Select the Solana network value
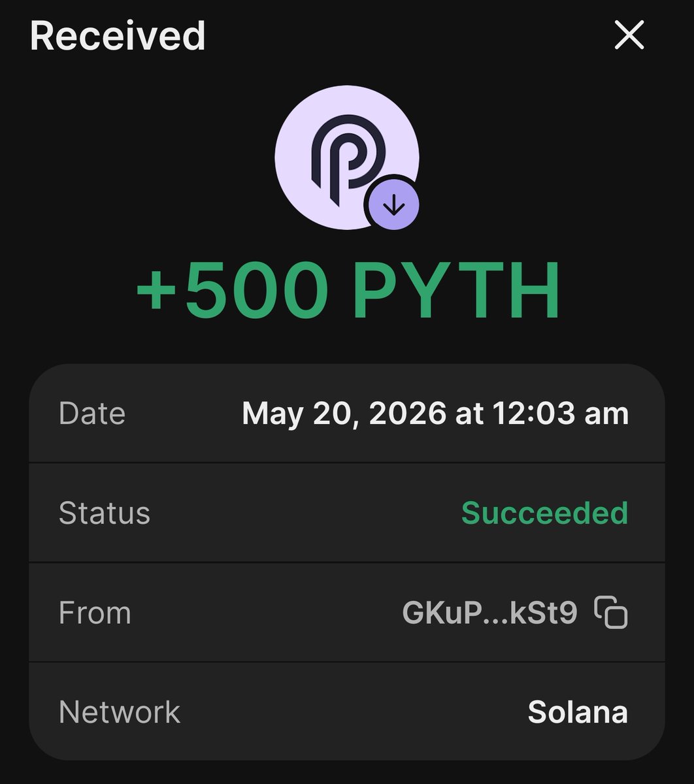The image size is (694, 784). (x=578, y=712)
